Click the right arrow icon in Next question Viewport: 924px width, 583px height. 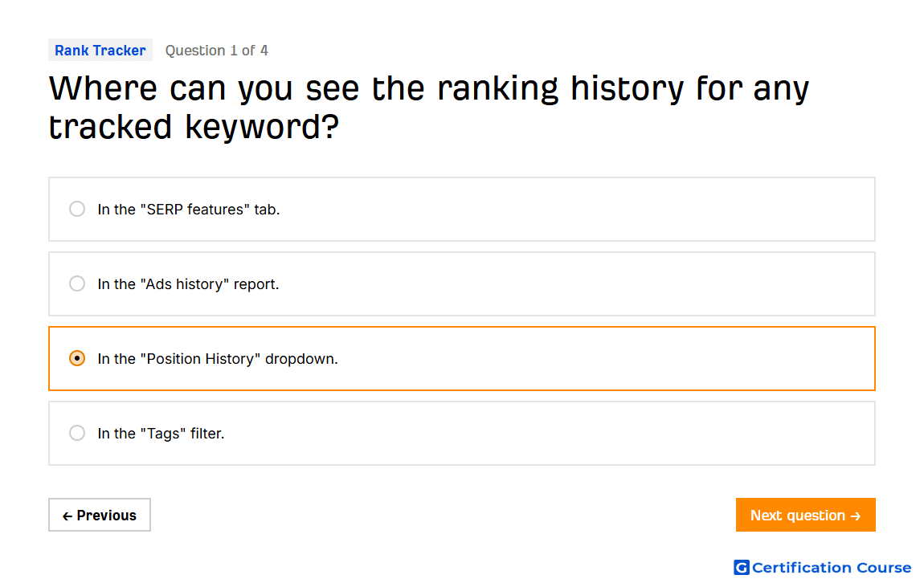[856, 516]
